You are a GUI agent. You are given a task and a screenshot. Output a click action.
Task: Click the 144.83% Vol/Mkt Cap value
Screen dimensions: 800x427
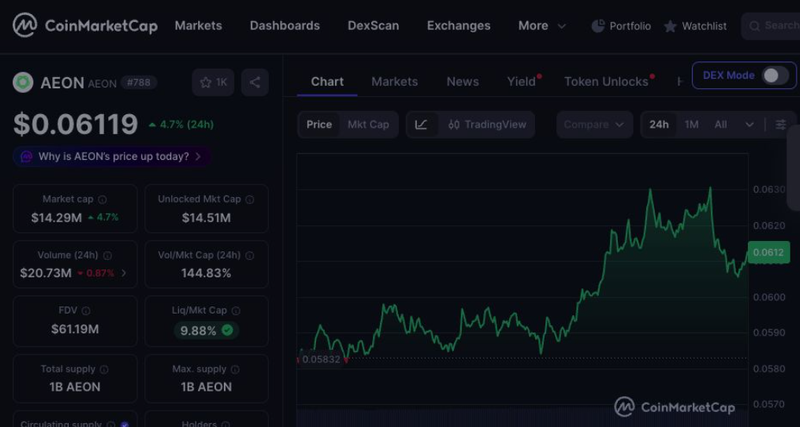(206, 273)
